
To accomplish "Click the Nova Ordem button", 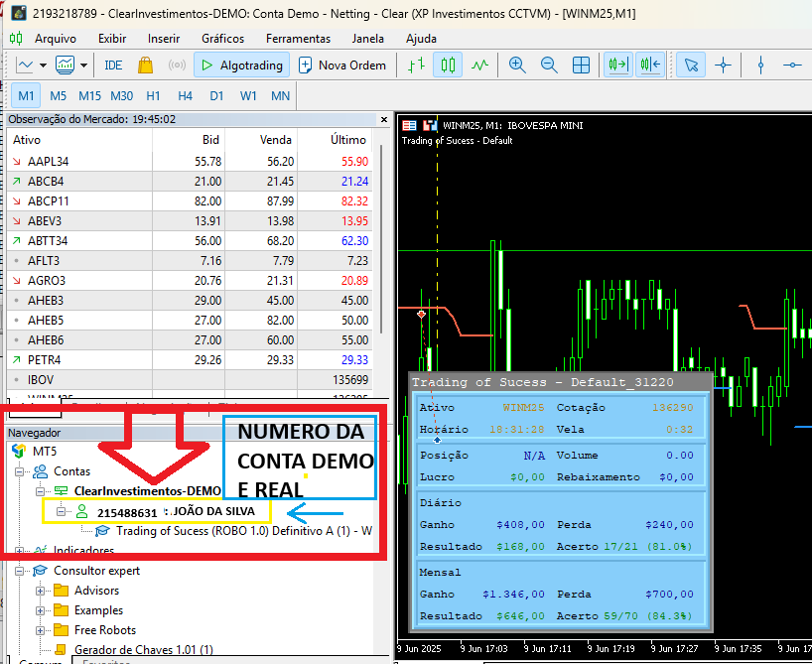I will click(343, 66).
